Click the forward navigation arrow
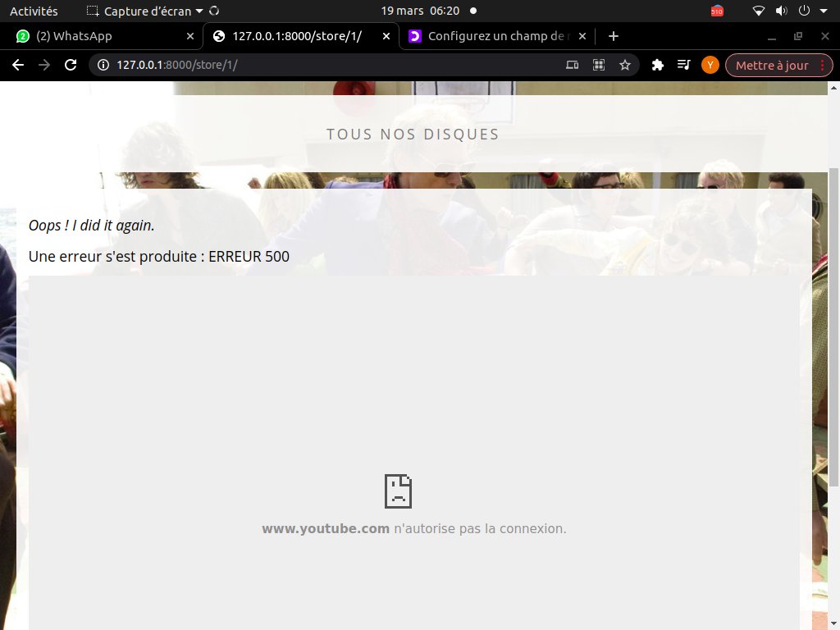 44,65
